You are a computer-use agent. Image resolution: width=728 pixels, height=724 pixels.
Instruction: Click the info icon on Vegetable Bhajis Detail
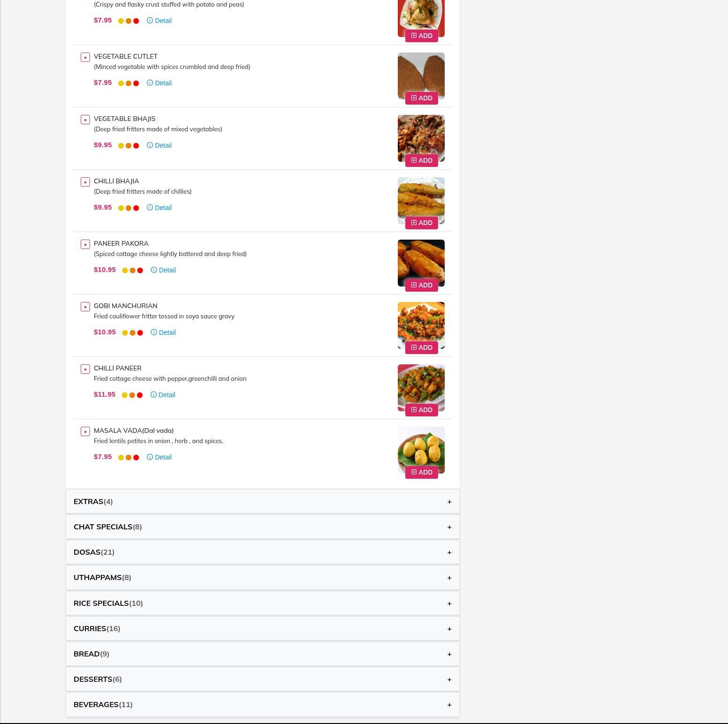(150, 145)
